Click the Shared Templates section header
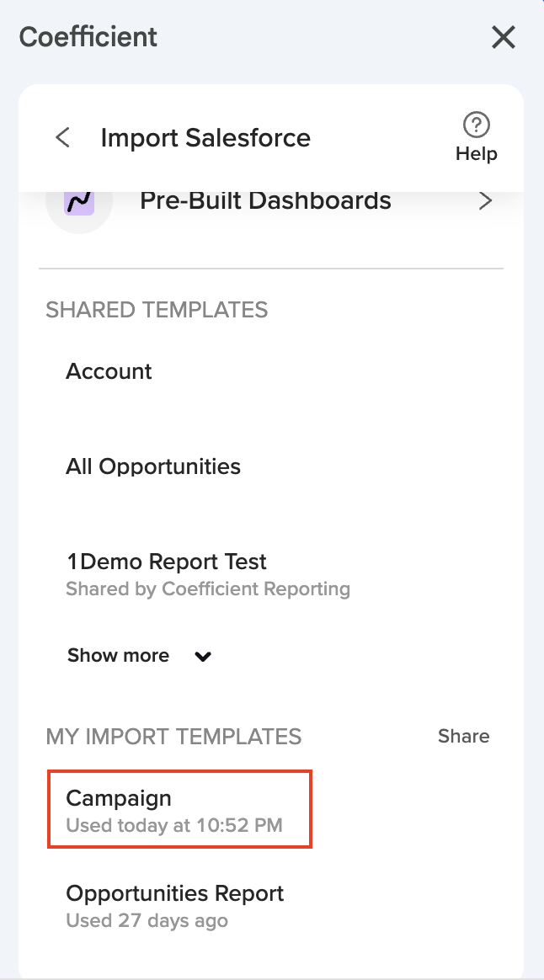Screen dimensions: 544x980 pyautogui.click(x=157, y=310)
